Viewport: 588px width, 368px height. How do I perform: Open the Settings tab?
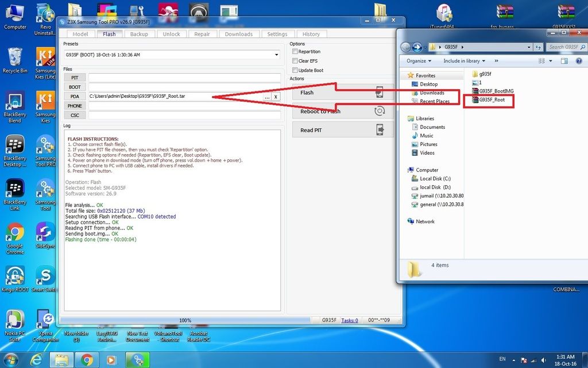[277, 34]
